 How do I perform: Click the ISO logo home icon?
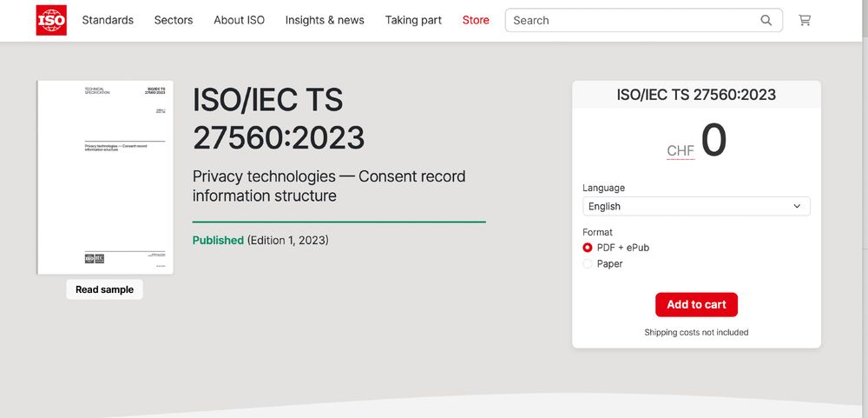tap(51, 20)
